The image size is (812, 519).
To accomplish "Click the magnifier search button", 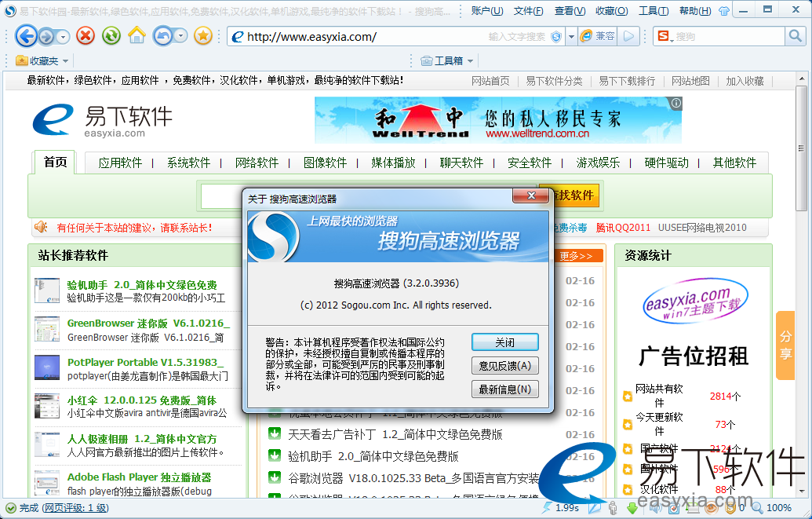I will (795, 36).
